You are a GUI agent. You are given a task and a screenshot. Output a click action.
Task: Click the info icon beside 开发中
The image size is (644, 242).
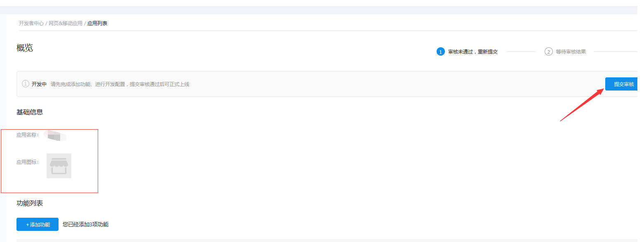[26, 84]
